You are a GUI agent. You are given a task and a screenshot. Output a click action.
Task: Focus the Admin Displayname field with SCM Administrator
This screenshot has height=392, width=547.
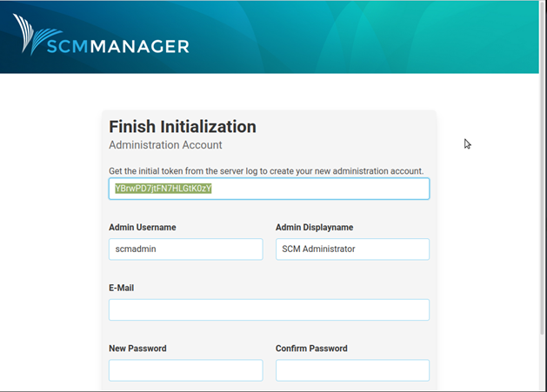[x=352, y=249]
